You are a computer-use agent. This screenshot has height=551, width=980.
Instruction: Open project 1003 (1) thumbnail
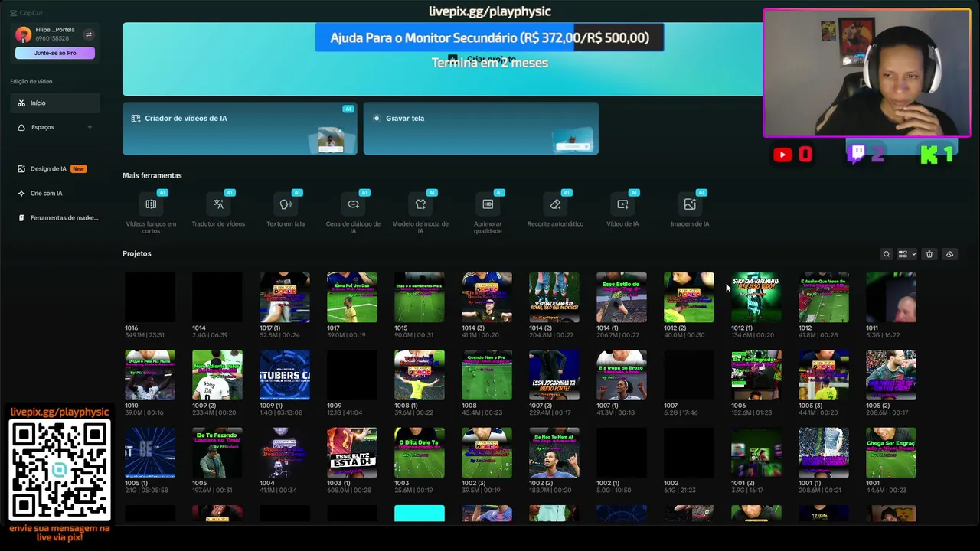pos(352,452)
